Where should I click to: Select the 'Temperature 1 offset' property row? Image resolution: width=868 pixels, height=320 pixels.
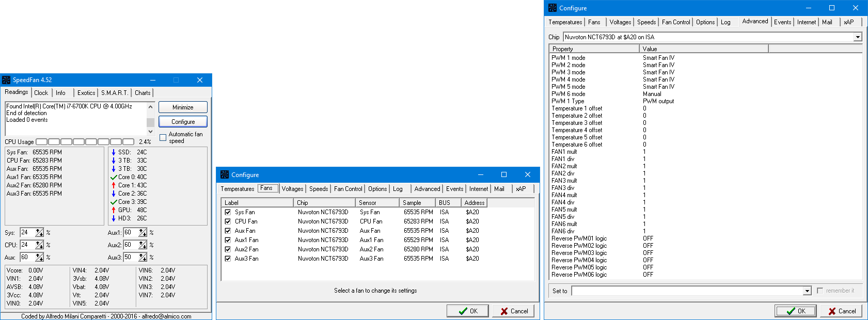705,108
